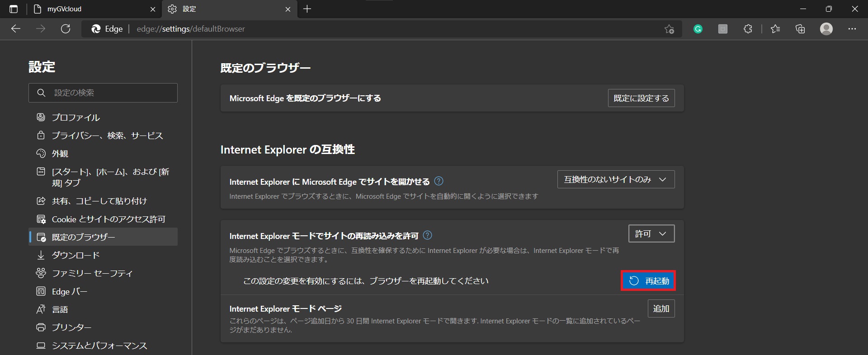Click the address bar URL edge://settings/defaultBrowser

[x=191, y=29]
